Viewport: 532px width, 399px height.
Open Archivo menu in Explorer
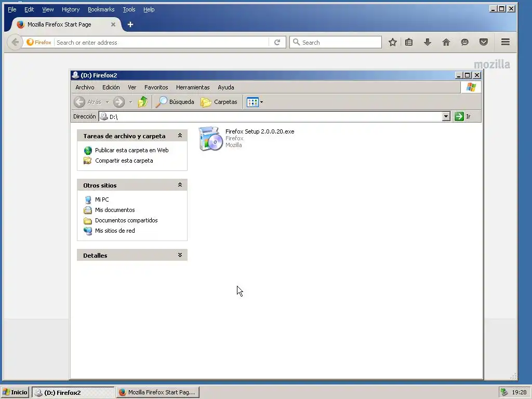85,87
